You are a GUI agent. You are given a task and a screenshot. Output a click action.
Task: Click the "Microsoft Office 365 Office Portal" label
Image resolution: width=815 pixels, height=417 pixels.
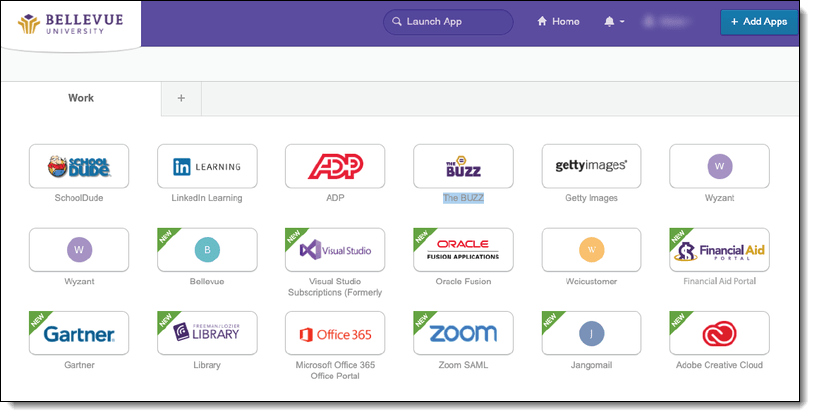(x=335, y=370)
